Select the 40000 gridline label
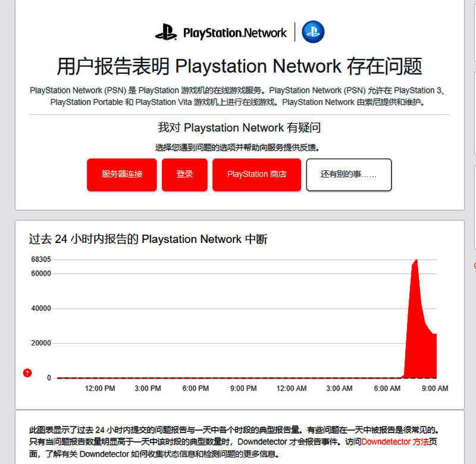 [x=41, y=309]
